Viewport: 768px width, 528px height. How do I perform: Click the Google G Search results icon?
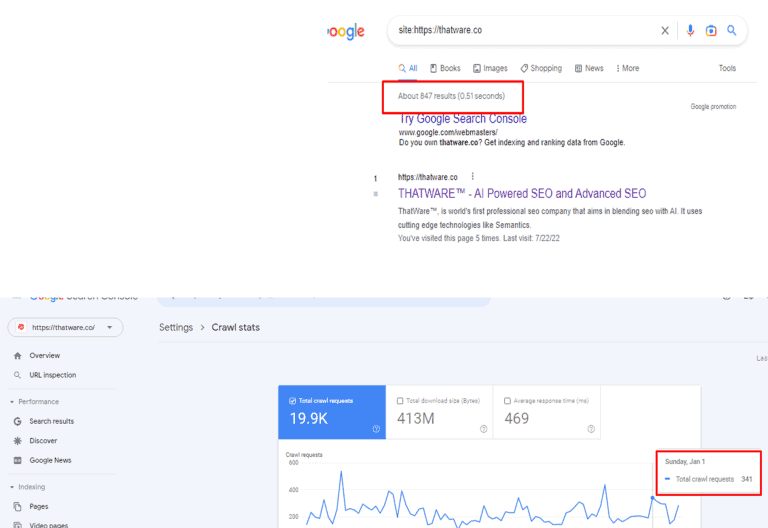18,421
